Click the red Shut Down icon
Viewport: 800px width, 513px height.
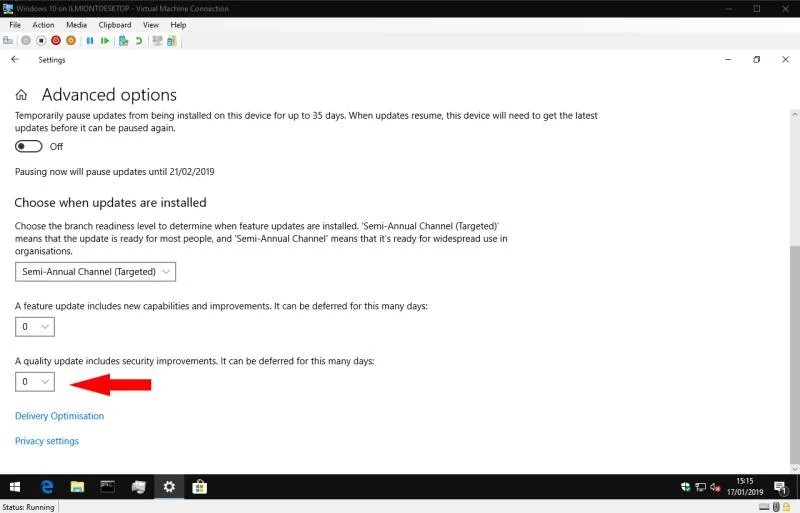point(56,40)
